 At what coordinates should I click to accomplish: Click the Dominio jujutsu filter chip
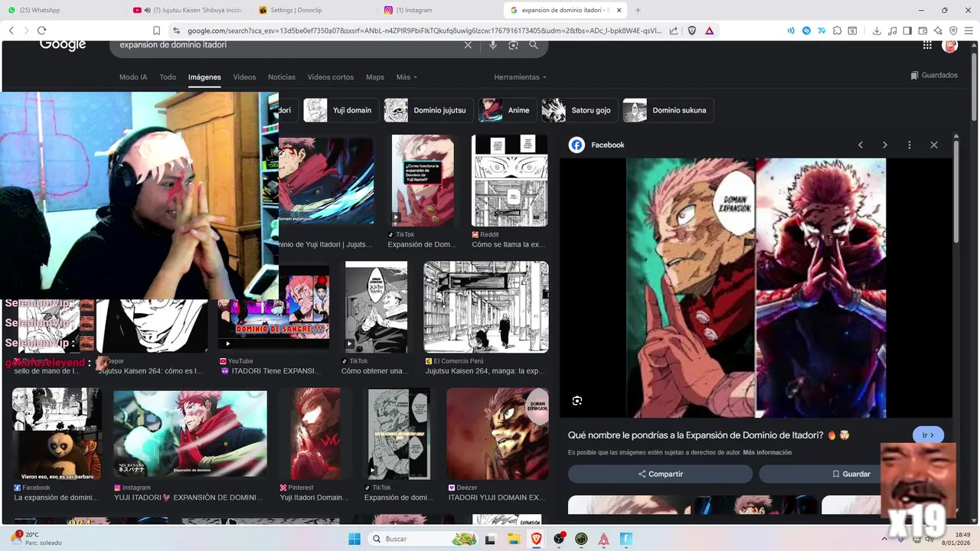(x=429, y=110)
